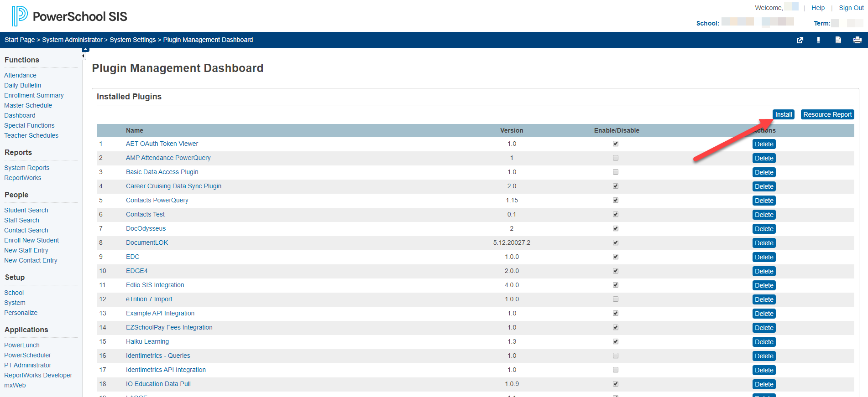Delete the AET OAuth Token Viewer plugin
Screen dimensions: 868x397
pyautogui.click(x=764, y=144)
